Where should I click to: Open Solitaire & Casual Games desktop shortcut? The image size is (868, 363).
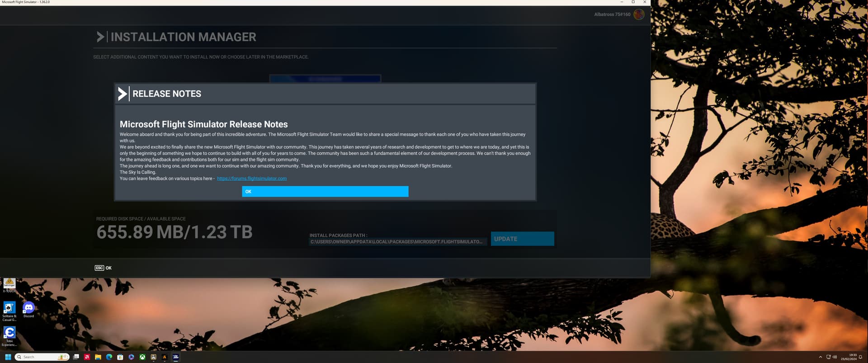[x=9, y=311]
